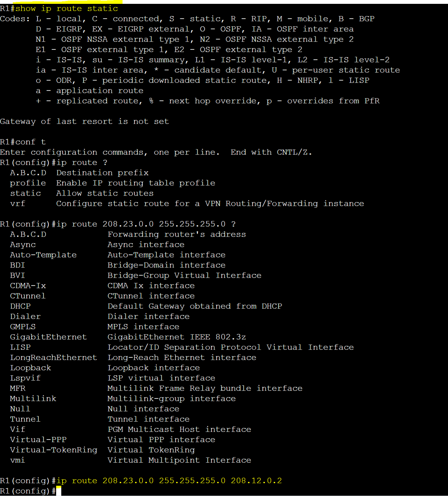Select the 'Forwarding router's address' description
The height and width of the screenshot is (496, 448).
177,234
